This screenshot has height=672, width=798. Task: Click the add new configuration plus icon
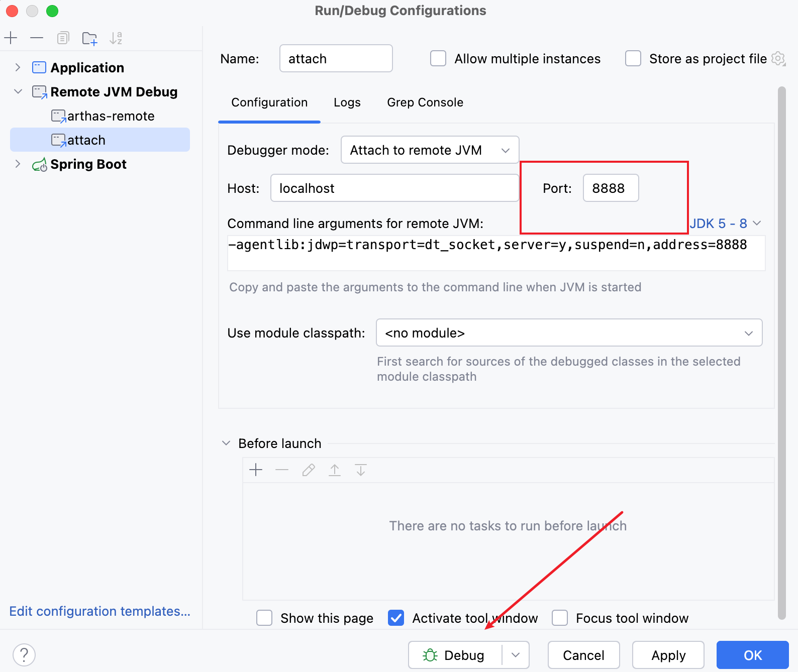click(11, 38)
